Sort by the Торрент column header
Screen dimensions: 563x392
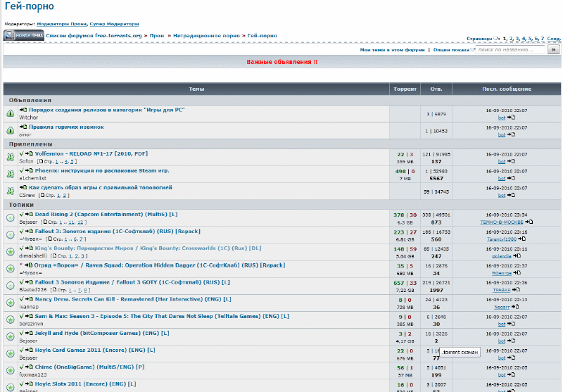[x=405, y=89]
